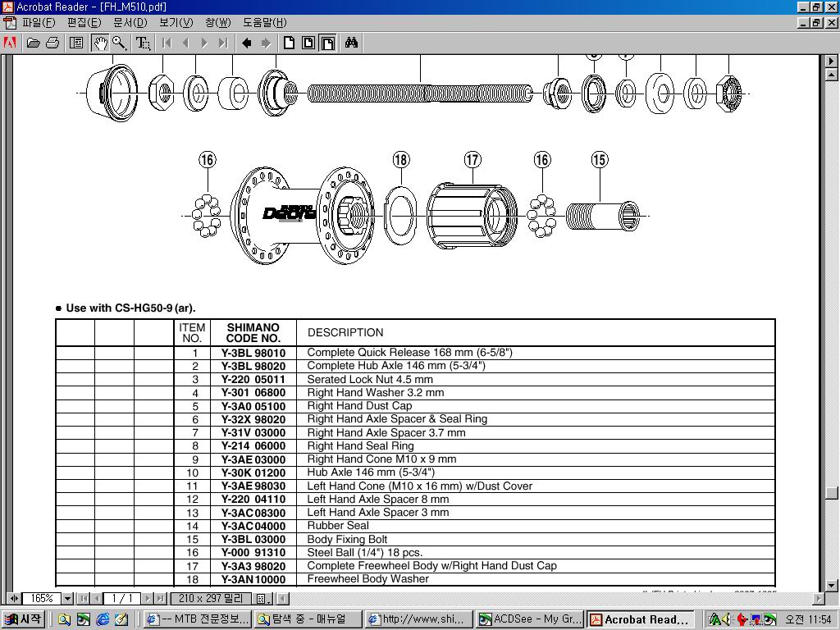
Task: Click vertical scrollbar down arrow
Action: click(832, 586)
